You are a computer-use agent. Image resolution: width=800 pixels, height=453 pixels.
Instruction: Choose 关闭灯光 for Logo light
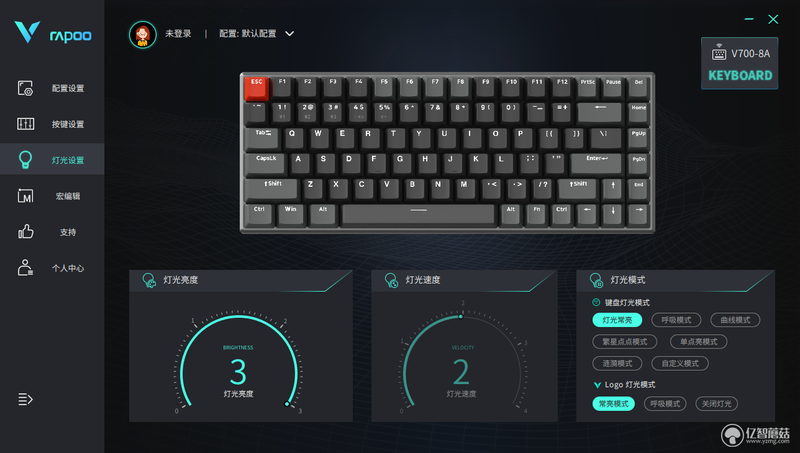pos(716,404)
